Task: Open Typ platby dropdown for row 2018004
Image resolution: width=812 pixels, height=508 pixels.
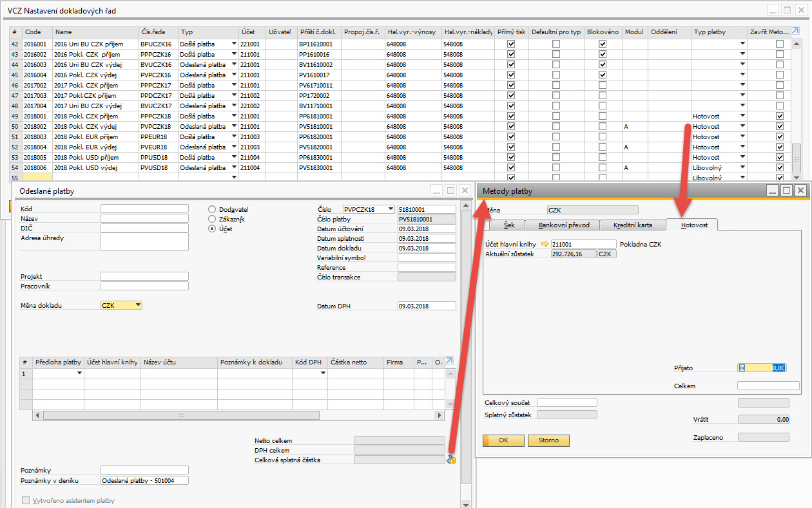Action: click(742, 147)
